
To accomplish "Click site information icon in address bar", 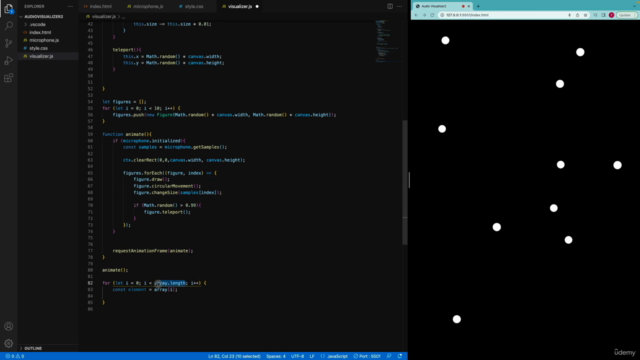I will pyautogui.click(x=442, y=15).
